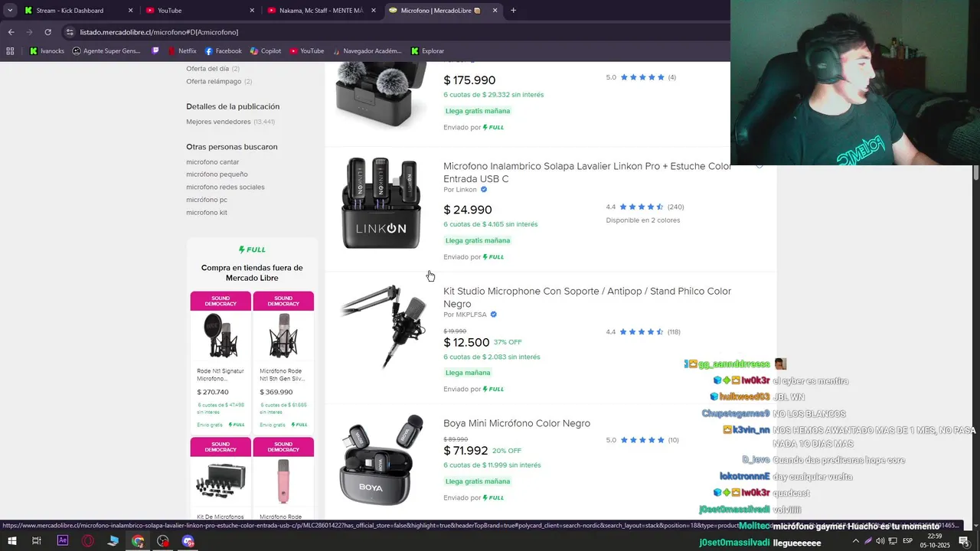
Task: Click the $12.500 price of Philco kit
Action: click(x=466, y=342)
